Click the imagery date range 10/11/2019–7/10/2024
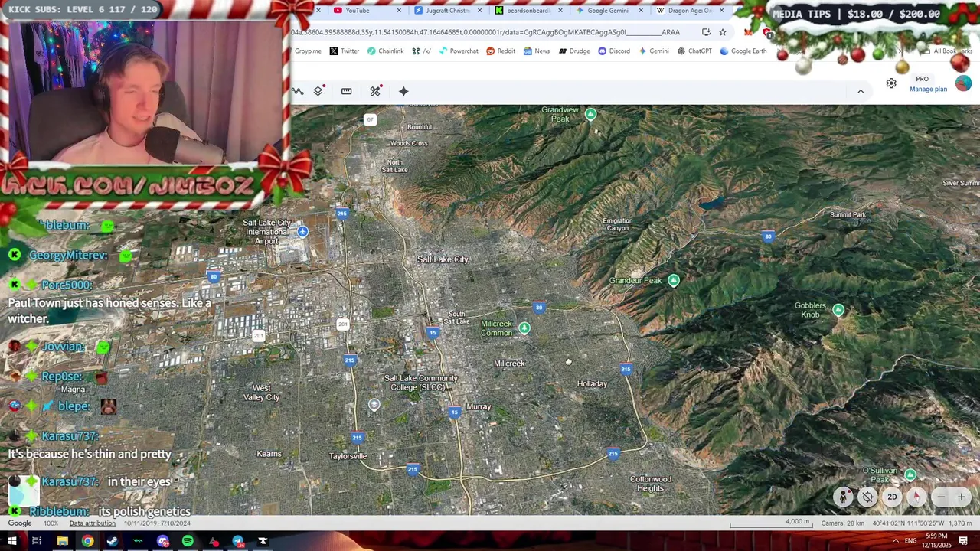 (157, 523)
